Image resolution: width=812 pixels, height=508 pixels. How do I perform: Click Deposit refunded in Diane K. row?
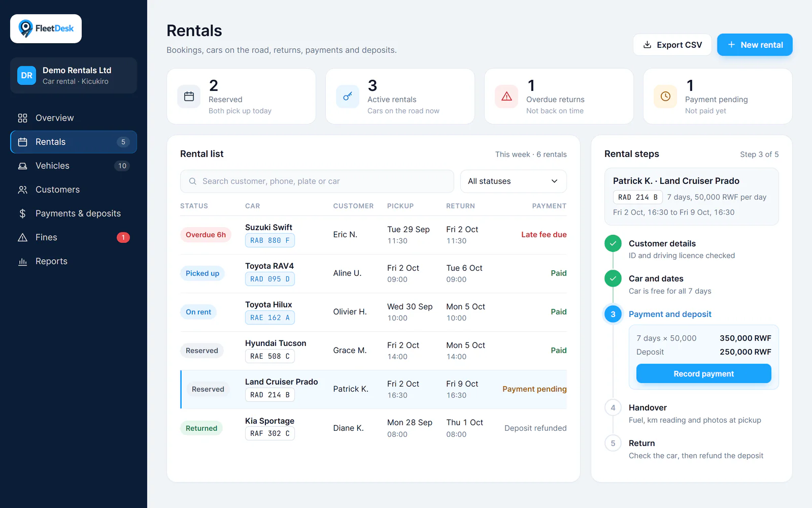pos(535,428)
